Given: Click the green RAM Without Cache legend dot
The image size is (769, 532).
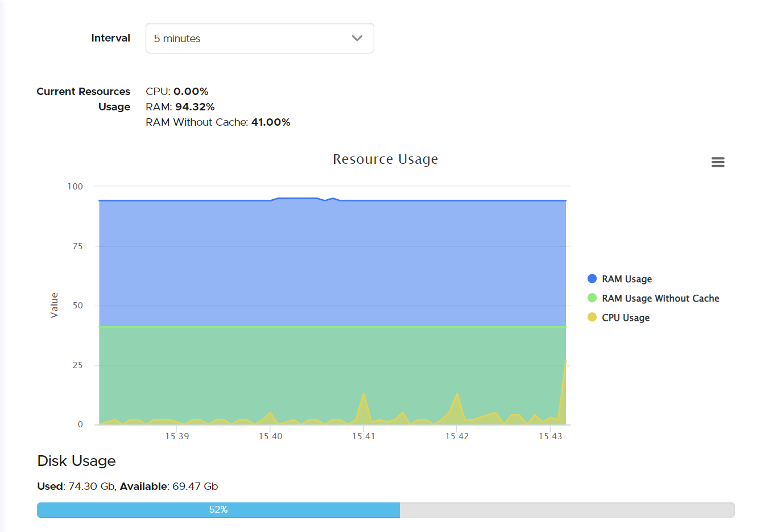Looking at the screenshot, I should tap(592, 298).
